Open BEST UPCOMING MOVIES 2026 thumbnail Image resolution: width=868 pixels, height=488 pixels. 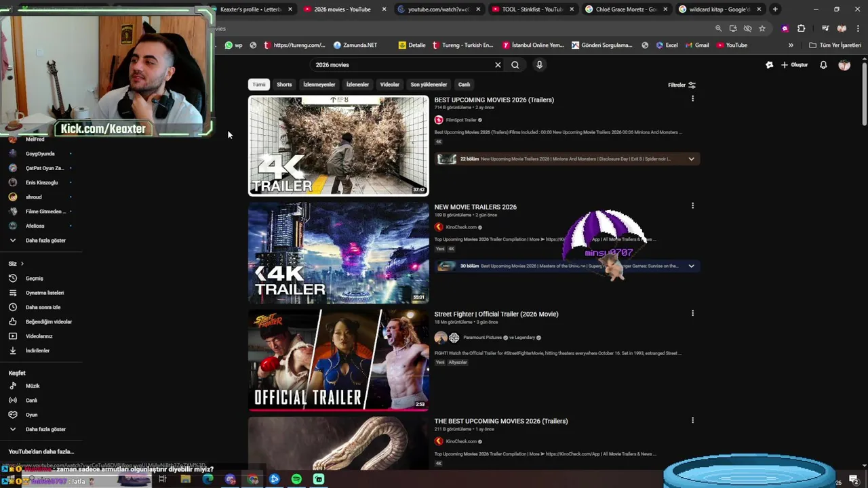(x=338, y=146)
